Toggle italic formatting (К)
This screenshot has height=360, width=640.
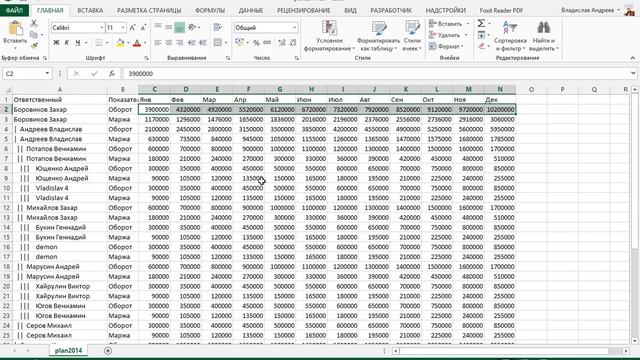(x=67, y=42)
